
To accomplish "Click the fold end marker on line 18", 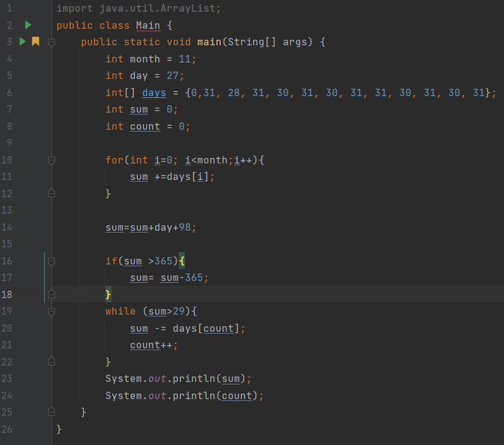I will point(51,294).
